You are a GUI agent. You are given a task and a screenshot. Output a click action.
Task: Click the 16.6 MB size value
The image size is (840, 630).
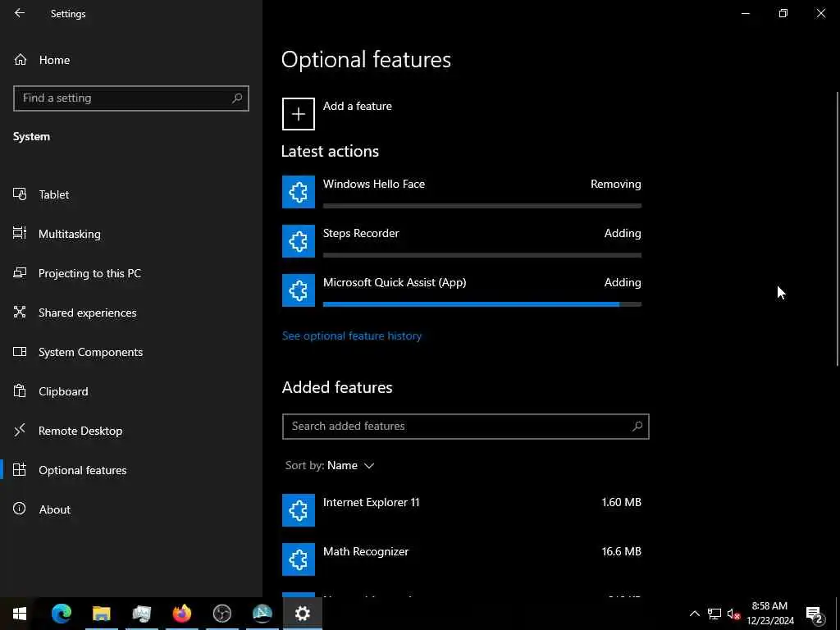(x=622, y=551)
